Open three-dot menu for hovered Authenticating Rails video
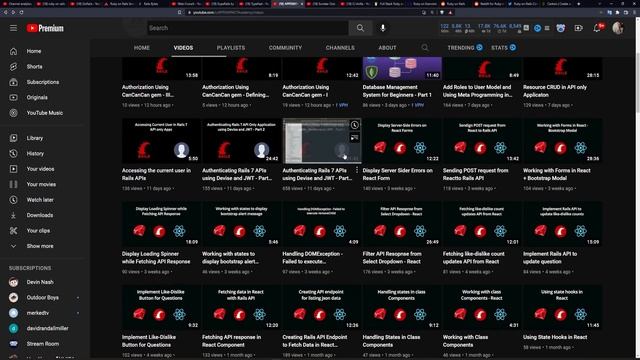The height and width of the screenshot is (360, 640). [357, 170]
